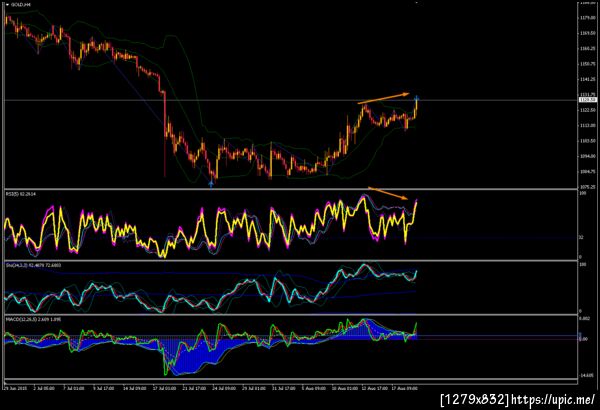Click the 29 Jun 2015 date label
The image size is (600, 410).
tap(14, 388)
